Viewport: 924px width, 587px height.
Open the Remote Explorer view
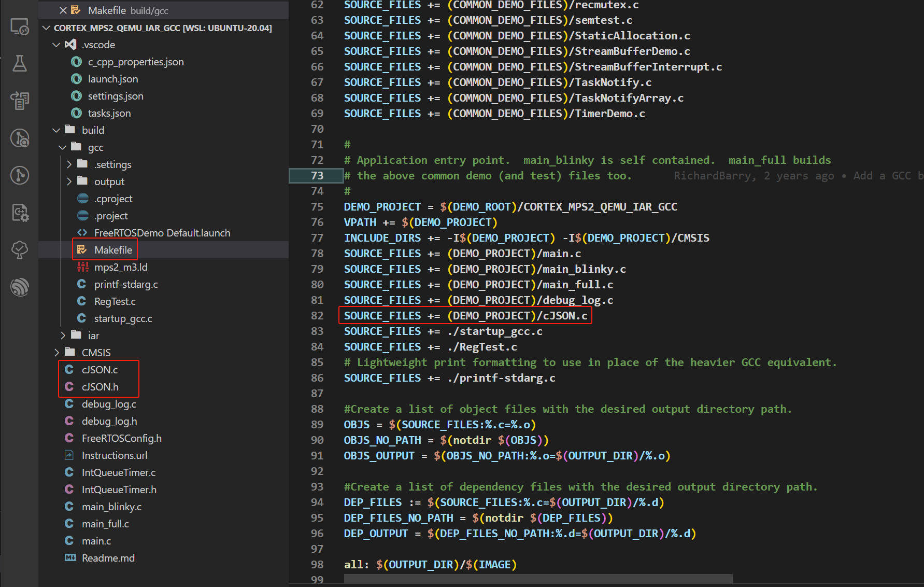(20, 26)
